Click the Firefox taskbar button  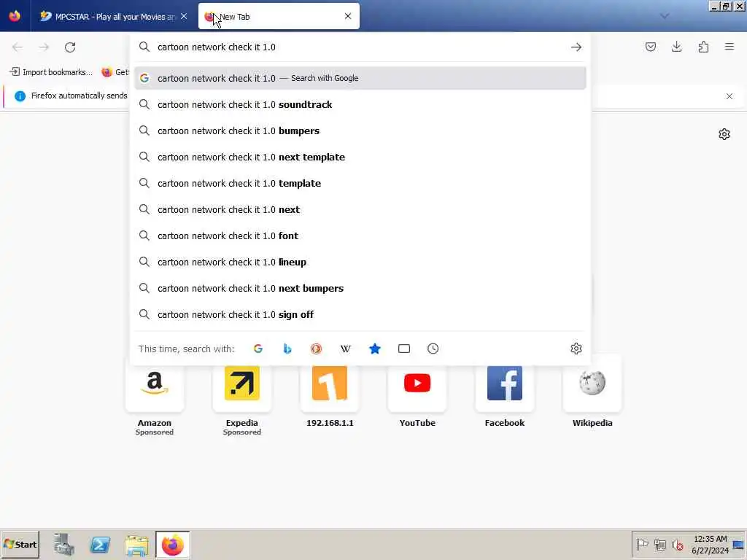[172, 545]
